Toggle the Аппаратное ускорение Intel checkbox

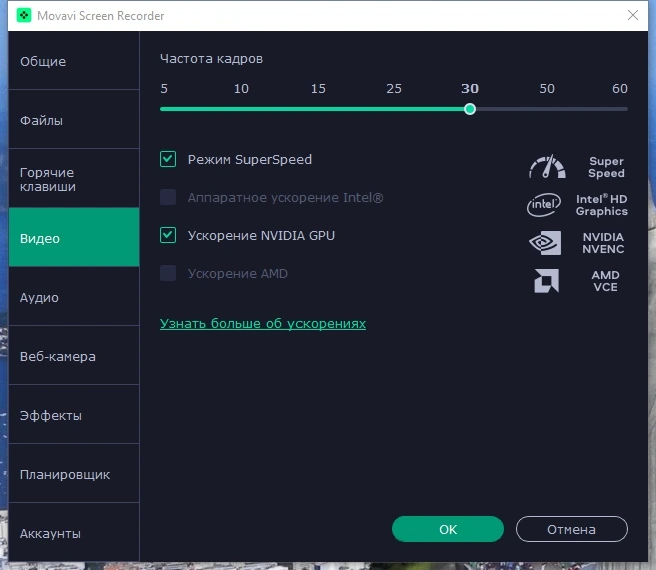tap(168, 197)
